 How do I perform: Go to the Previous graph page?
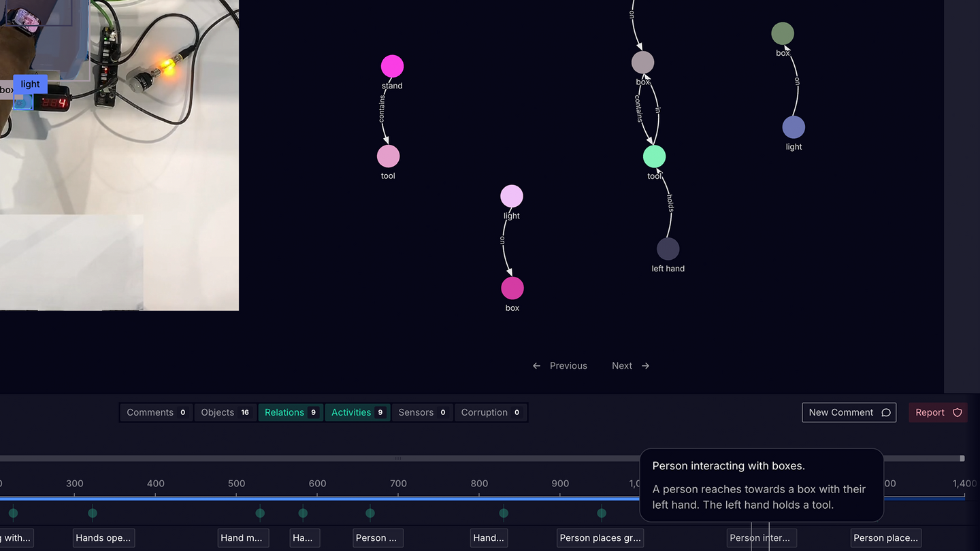(x=560, y=366)
